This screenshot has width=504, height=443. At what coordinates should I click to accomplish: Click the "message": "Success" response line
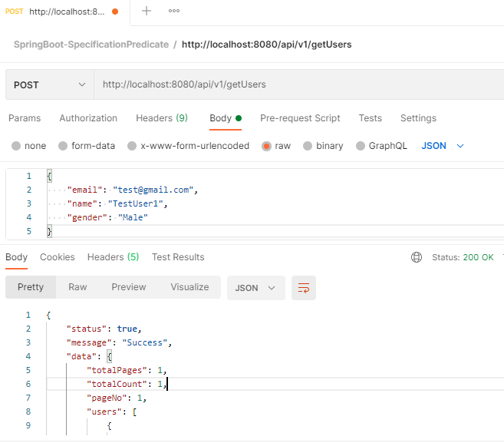[x=119, y=342]
